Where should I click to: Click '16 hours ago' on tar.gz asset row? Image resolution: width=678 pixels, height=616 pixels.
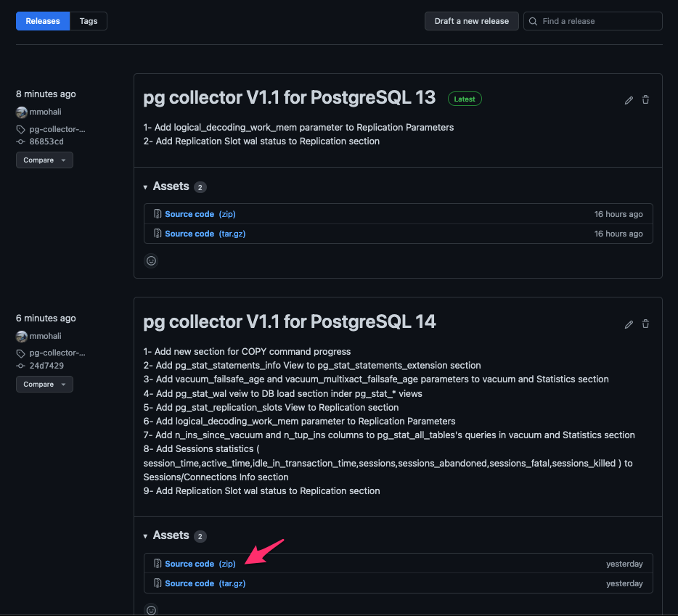coord(618,234)
